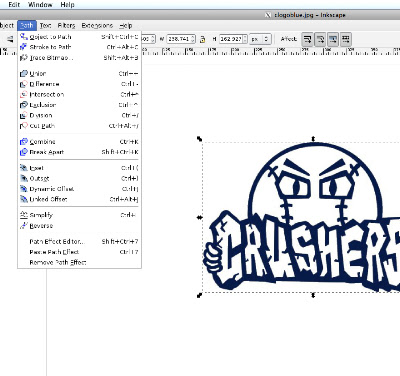Screen dimensions: 400x376
Task: Select Cut Path menu entry
Action: point(79,126)
